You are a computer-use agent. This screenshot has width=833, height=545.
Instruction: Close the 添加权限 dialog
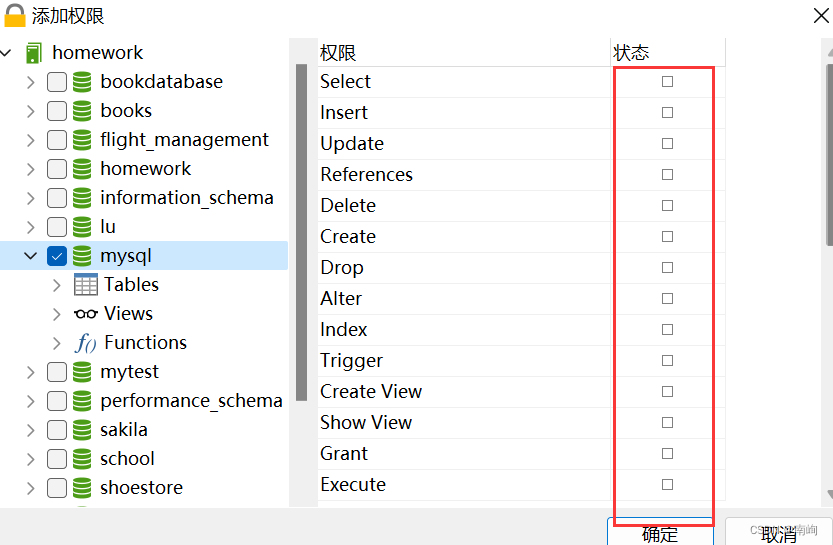tap(821, 15)
